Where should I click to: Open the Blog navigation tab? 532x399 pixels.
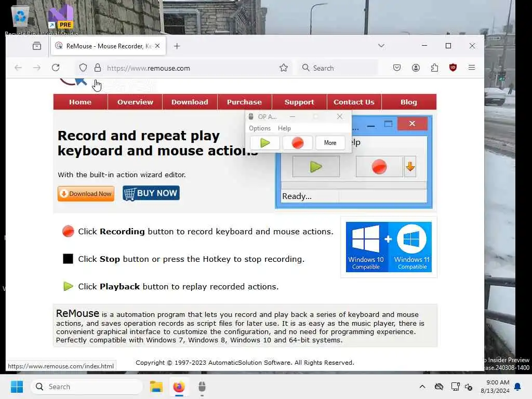(409, 102)
